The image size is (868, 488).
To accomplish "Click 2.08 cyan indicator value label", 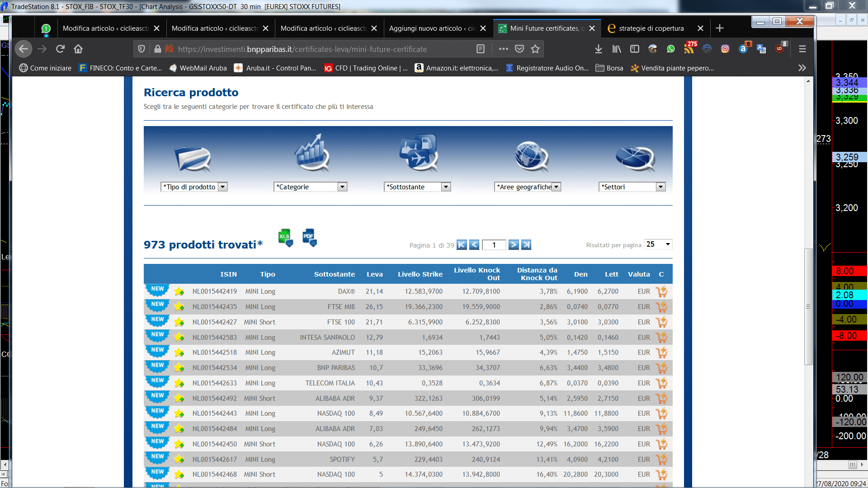I will (849, 295).
